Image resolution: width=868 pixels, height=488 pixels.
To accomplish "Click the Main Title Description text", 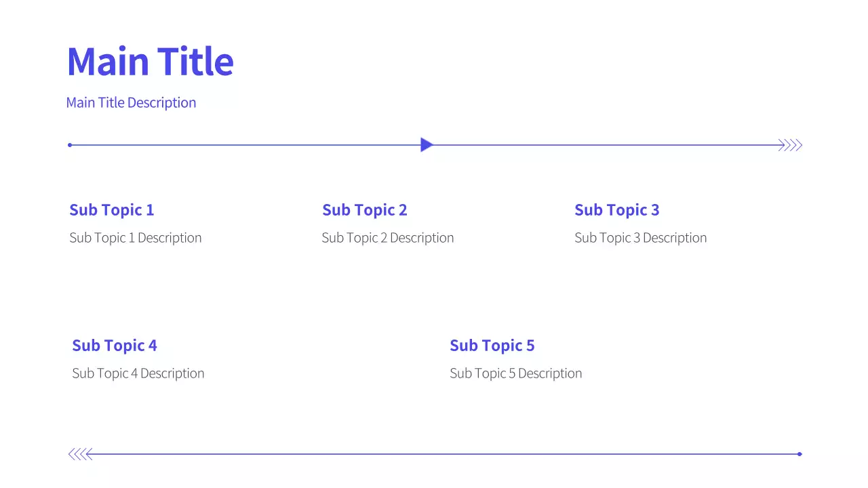I will pos(131,102).
